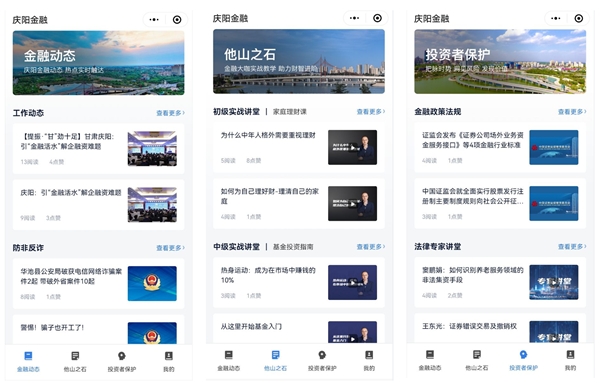Select 金融动态 tab icon in middle screen

(x=229, y=355)
